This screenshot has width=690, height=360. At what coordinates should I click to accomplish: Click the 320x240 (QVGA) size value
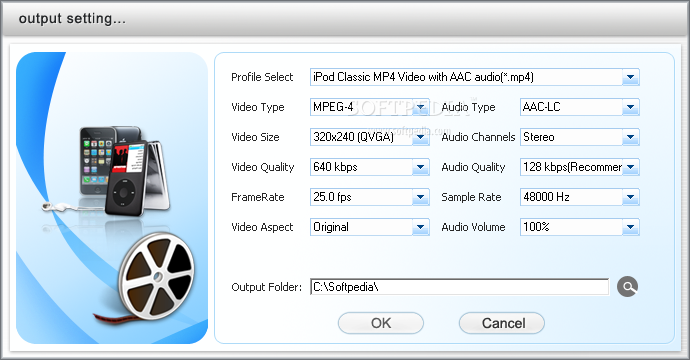click(x=353, y=137)
